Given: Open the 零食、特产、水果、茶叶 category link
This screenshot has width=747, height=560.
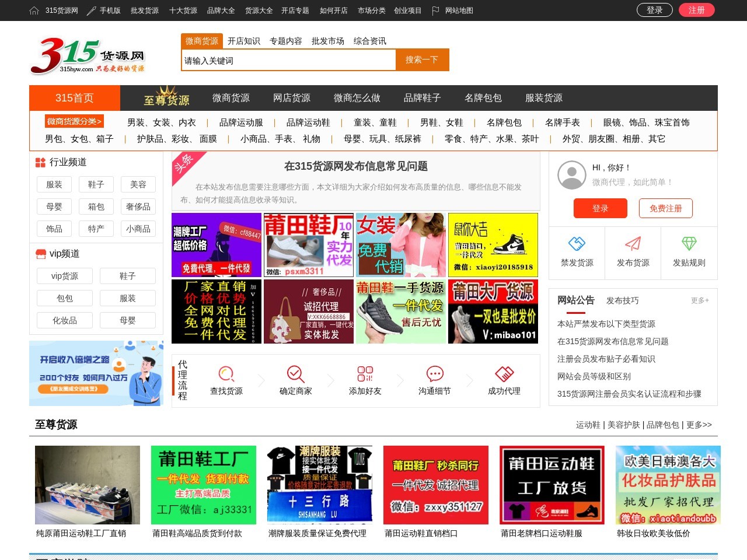Looking at the screenshot, I should pyautogui.click(x=492, y=139).
